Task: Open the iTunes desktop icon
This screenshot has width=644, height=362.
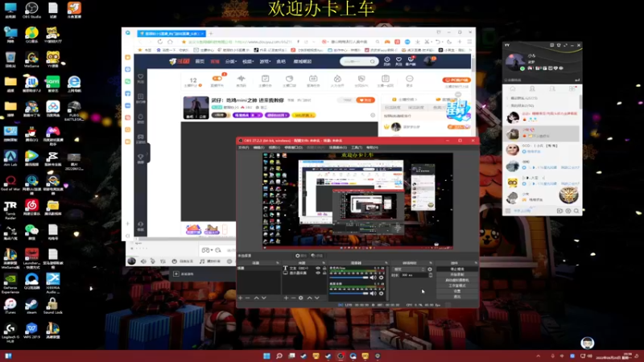Action: coord(10,306)
